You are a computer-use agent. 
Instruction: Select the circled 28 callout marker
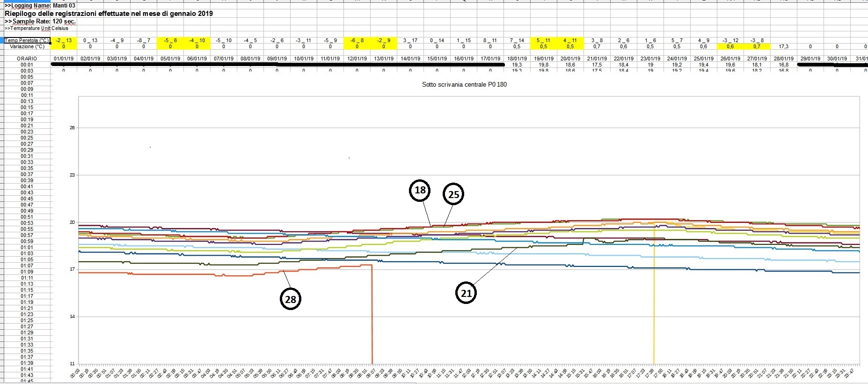tap(291, 299)
